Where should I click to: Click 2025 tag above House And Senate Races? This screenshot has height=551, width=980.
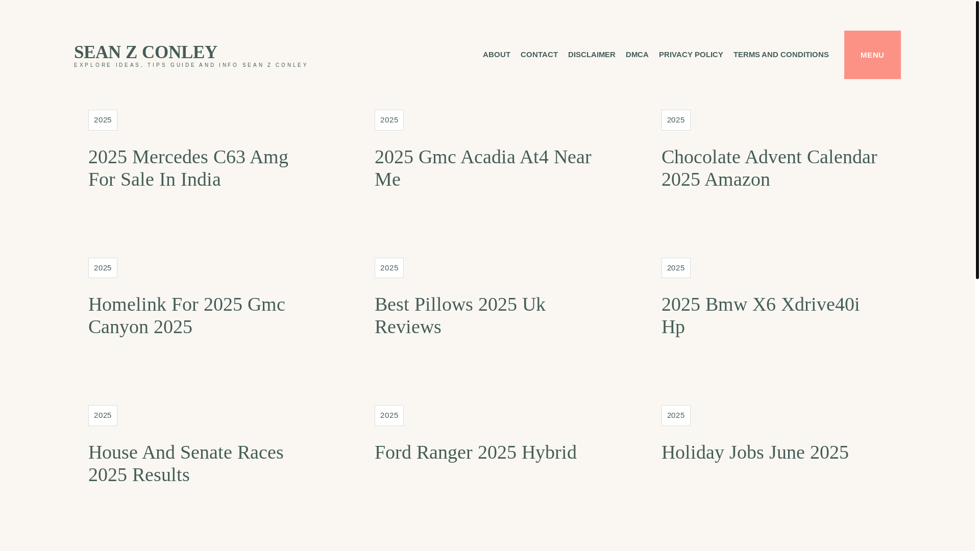coord(103,415)
